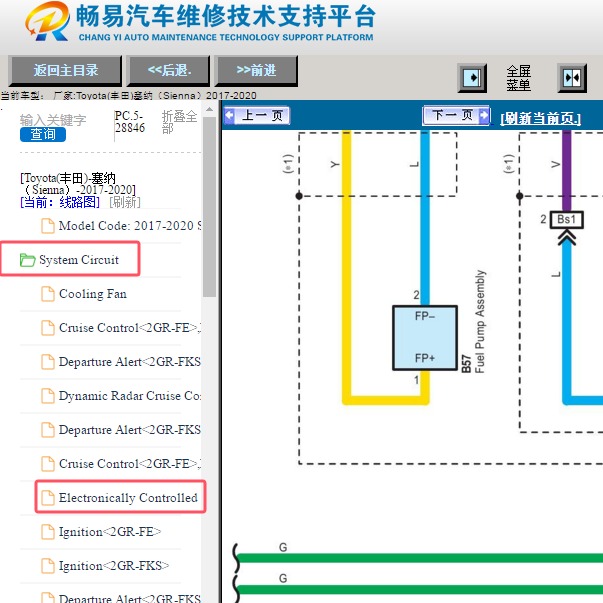Click 折叠全部 to collapse all
The width and height of the screenshot is (603, 603).
[179, 122]
